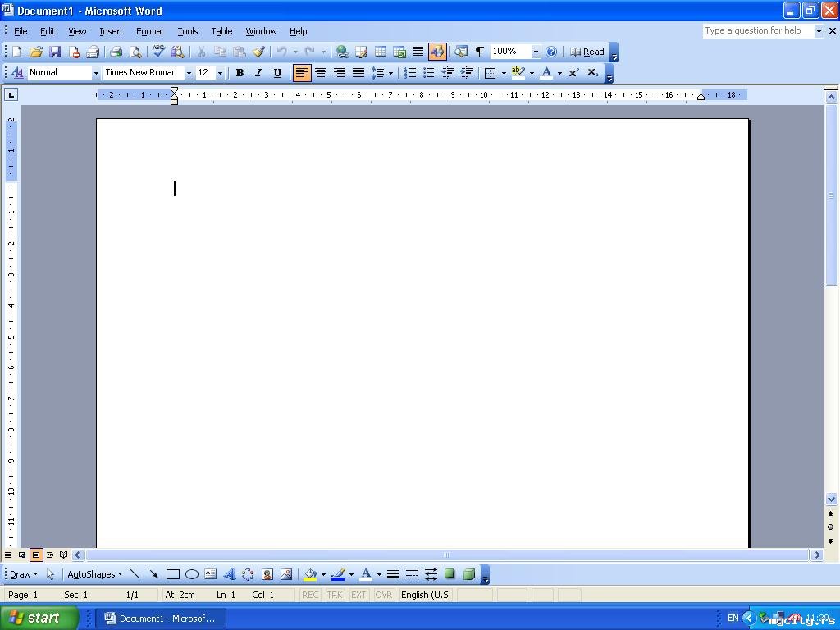
Task: Increase the paragraph indent
Action: [467, 73]
